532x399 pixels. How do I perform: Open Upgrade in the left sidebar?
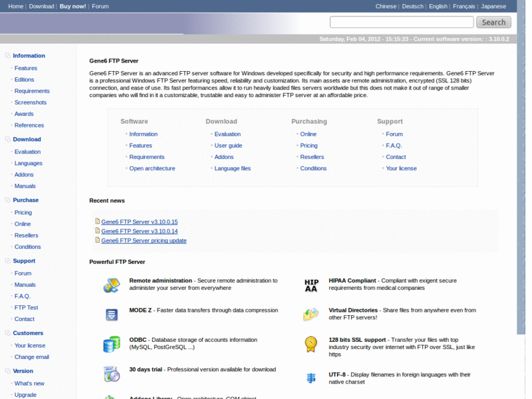tap(25, 394)
